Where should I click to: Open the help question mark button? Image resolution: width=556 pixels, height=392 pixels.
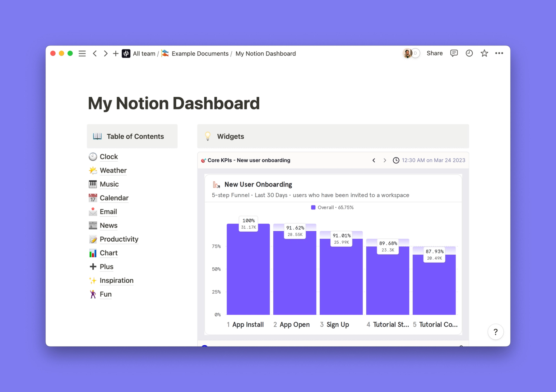click(496, 332)
